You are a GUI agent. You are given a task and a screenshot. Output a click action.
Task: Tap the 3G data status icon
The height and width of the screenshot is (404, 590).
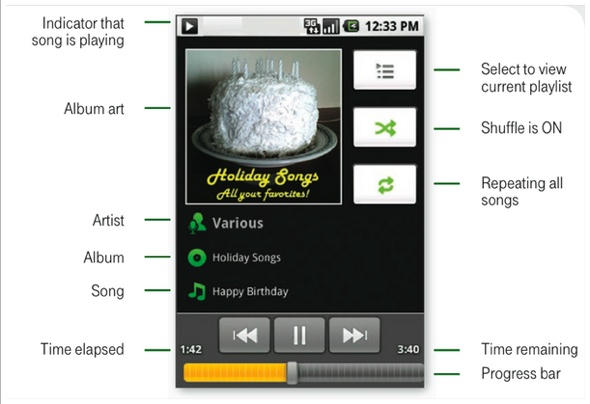tap(312, 26)
